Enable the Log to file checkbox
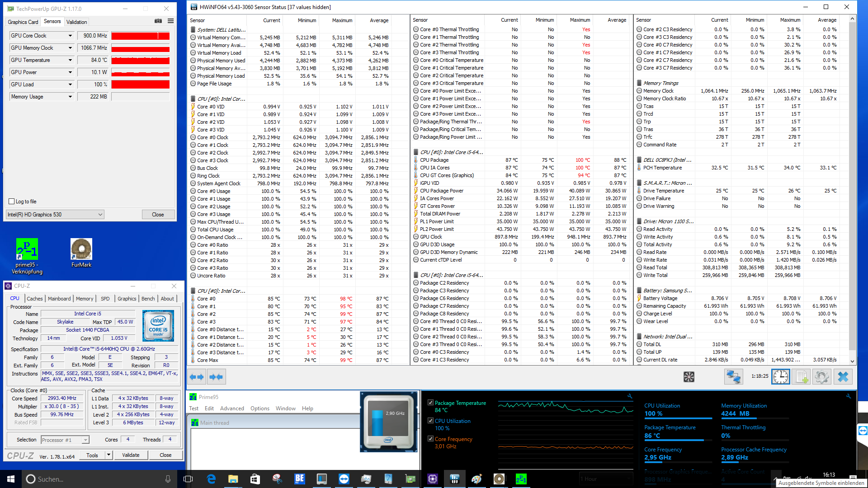This screenshot has height=488, width=868. coord(12,202)
